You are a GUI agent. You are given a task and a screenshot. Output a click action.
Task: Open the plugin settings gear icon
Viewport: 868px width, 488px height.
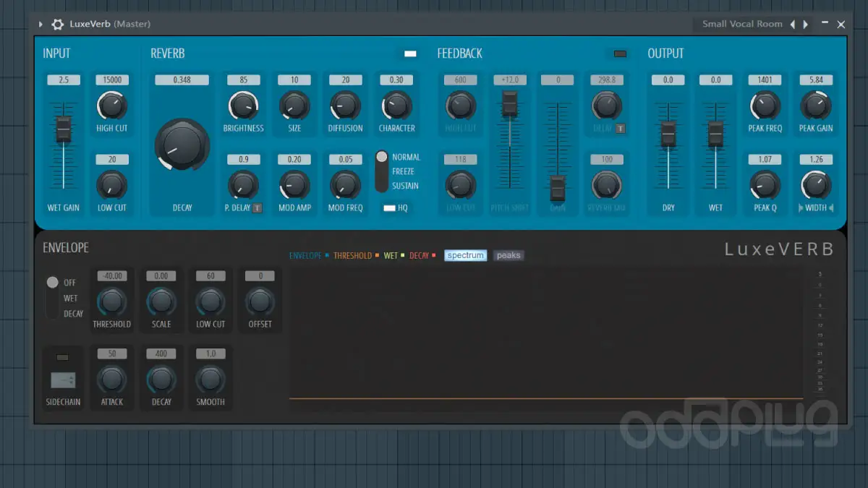tap(57, 24)
